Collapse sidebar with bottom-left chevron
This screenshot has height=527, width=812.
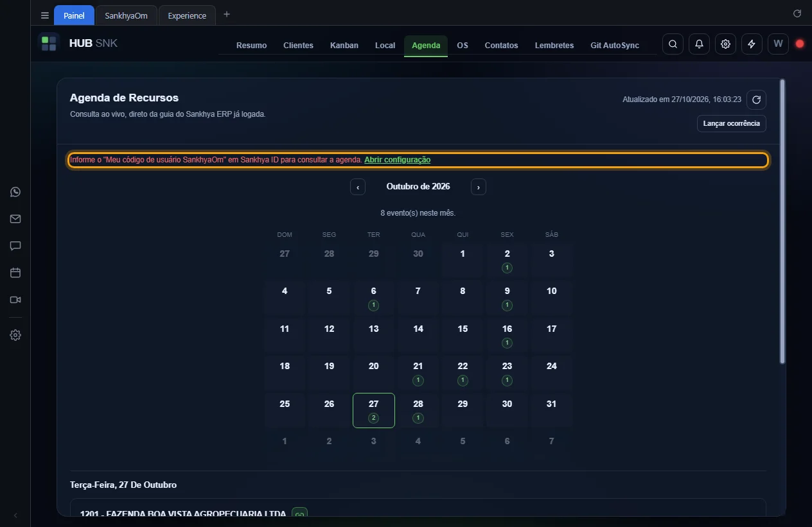(x=15, y=515)
